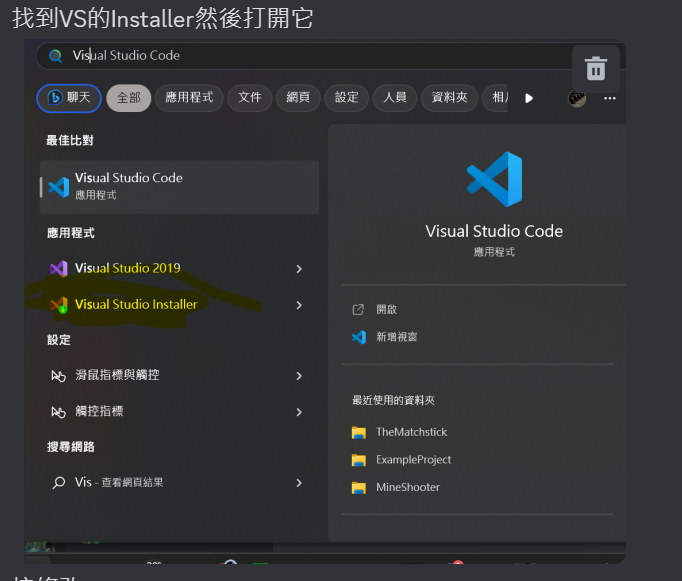The width and height of the screenshot is (682, 581).
Task: Click the folder icon beside ExampleProject
Action: click(x=358, y=460)
